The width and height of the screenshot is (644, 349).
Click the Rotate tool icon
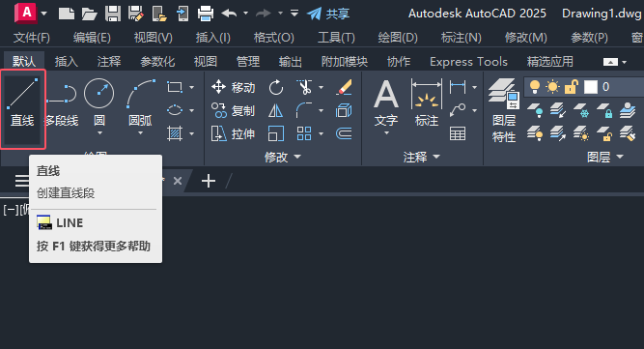pos(275,87)
